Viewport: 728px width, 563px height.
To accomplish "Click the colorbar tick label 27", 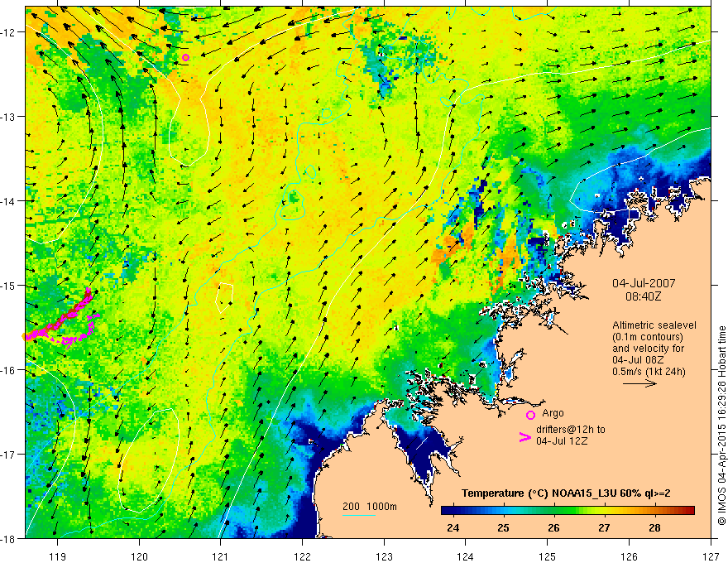I will tap(604, 527).
